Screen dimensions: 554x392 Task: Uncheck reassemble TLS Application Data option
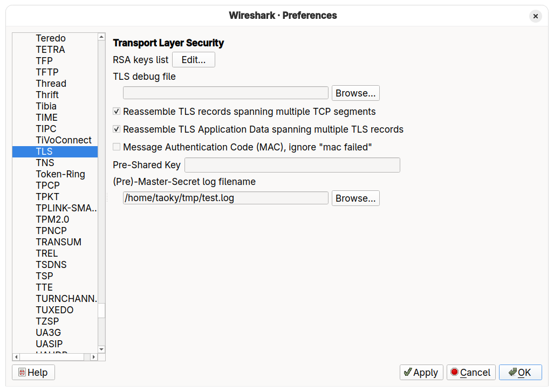117,129
